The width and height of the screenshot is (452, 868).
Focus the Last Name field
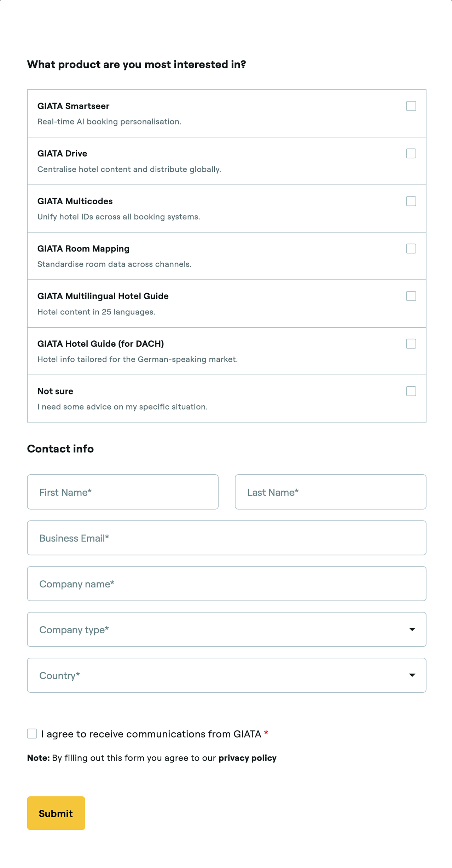click(x=330, y=492)
